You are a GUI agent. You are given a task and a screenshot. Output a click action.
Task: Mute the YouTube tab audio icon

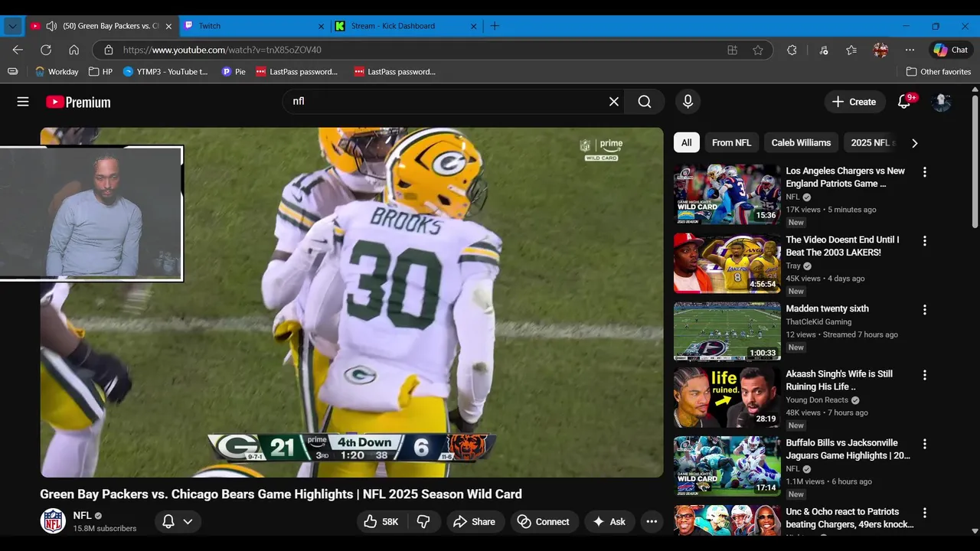(x=51, y=26)
